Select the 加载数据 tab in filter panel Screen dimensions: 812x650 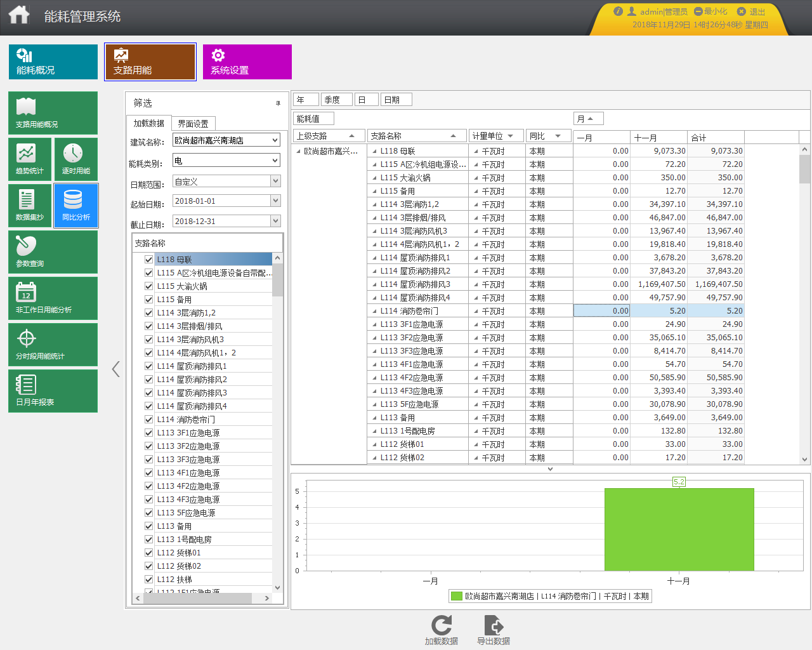(x=148, y=124)
